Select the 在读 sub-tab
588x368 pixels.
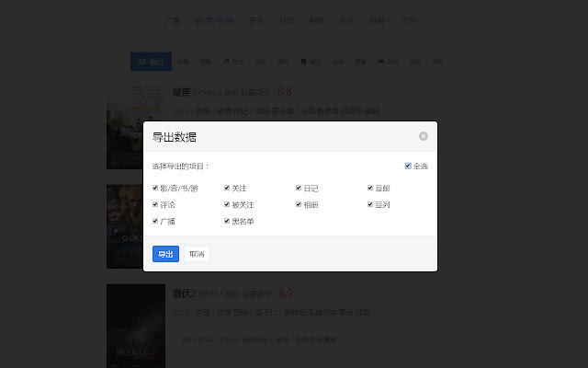coord(338,62)
